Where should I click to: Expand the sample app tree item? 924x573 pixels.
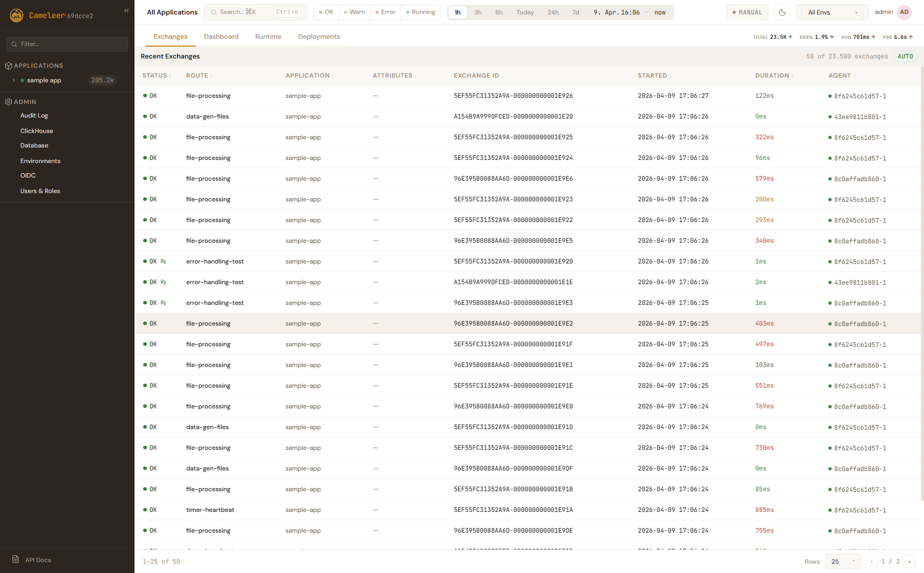(14, 80)
